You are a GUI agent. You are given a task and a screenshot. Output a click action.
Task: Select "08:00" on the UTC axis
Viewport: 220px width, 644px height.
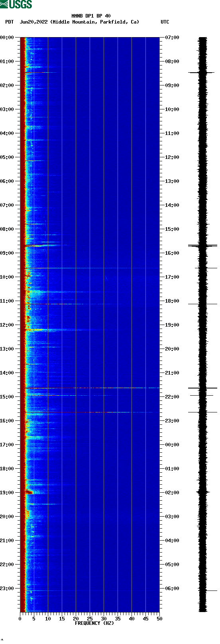tap(172, 61)
